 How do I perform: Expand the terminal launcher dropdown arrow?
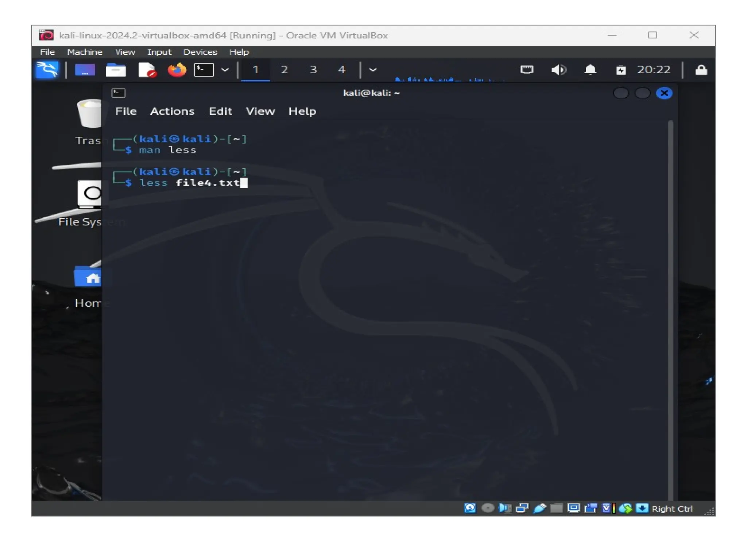[x=225, y=70]
